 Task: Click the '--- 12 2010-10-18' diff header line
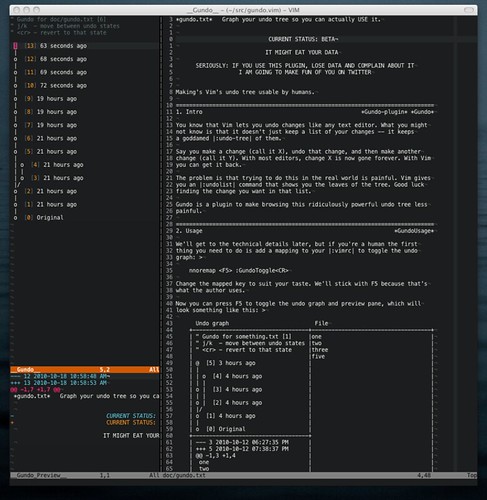coord(60,376)
